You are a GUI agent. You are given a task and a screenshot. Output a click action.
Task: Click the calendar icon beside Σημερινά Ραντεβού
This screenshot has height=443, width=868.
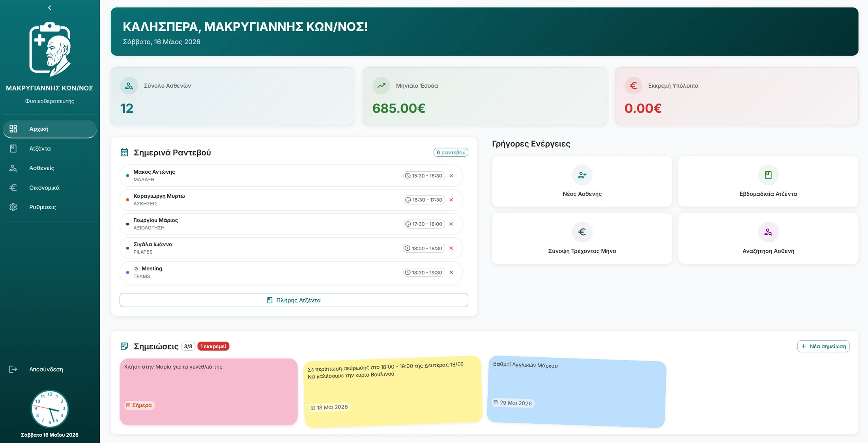[124, 152]
